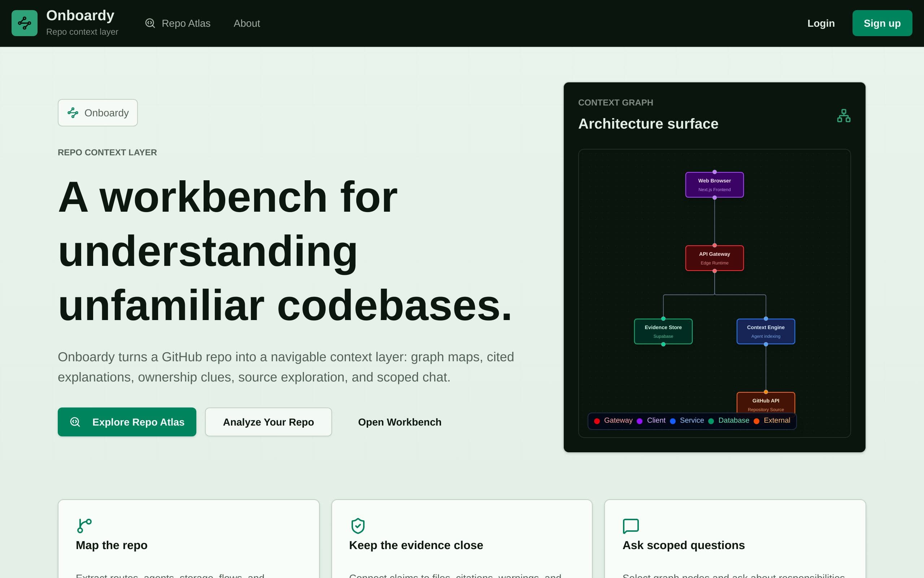Click the branch icon on Map the repo card
Image resolution: width=924 pixels, height=578 pixels.
point(84,526)
